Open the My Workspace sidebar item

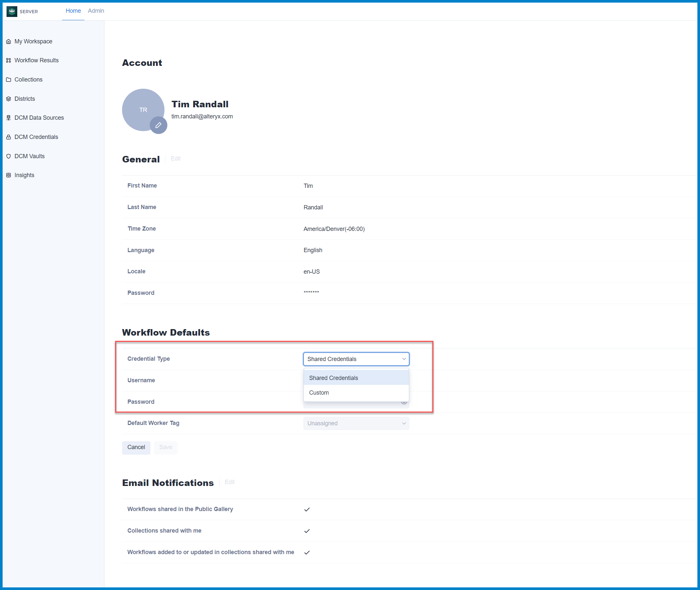tap(33, 41)
